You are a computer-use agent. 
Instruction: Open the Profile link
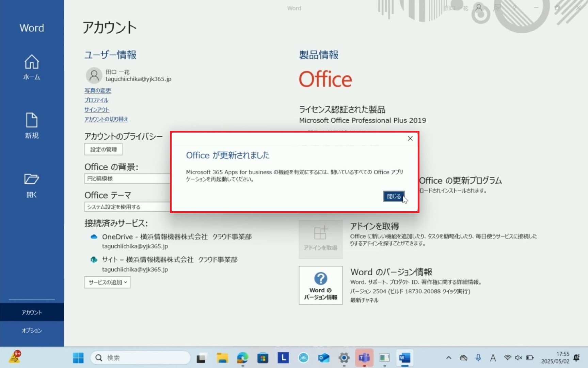(x=96, y=100)
